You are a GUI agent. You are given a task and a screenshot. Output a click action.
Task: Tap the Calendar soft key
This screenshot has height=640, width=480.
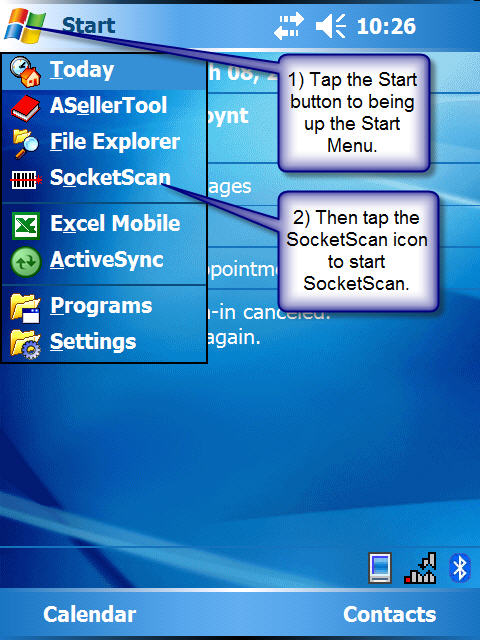pos(90,614)
